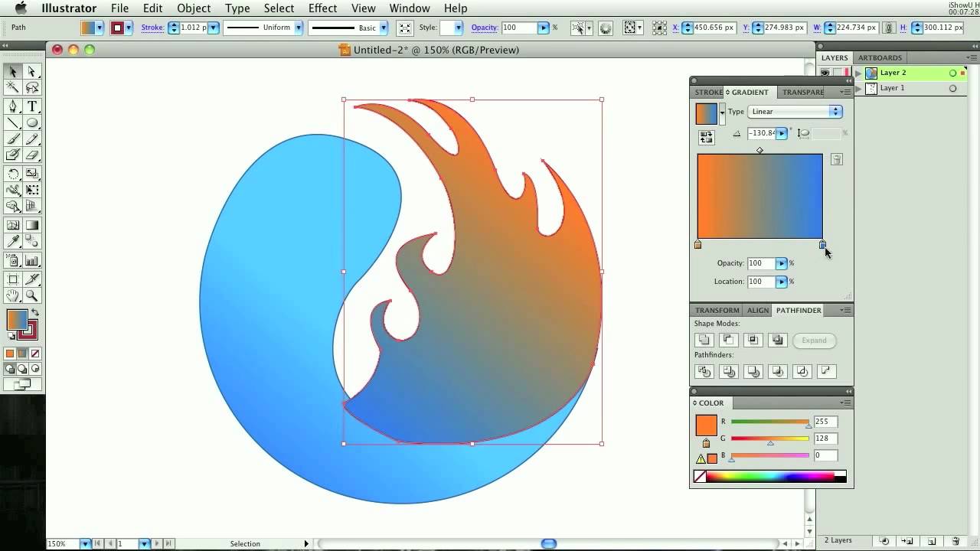
Task: Click the Layer 2 target circle
Action: tap(952, 73)
